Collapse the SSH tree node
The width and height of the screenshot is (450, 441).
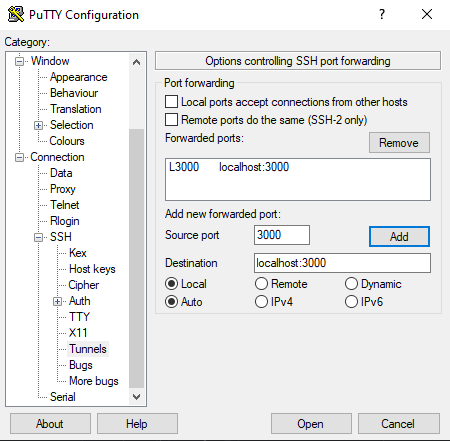click(x=39, y=237)
